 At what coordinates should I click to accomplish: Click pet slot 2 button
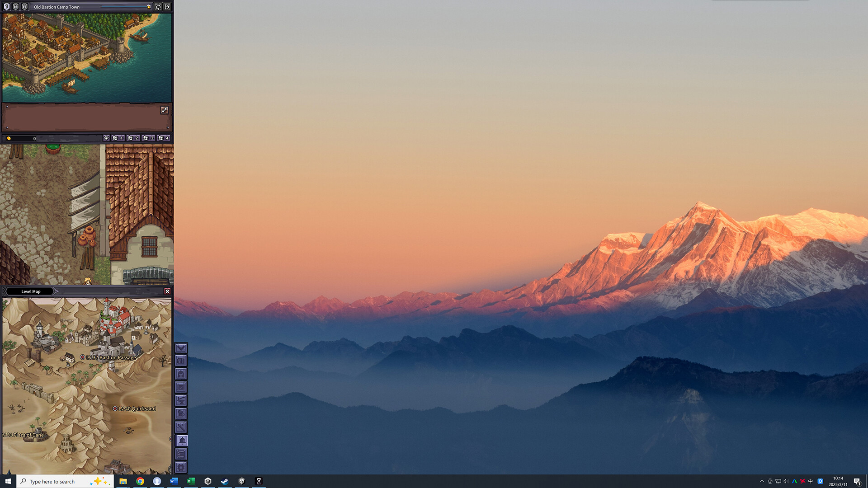pyautogui.click(x=133, y=138)
